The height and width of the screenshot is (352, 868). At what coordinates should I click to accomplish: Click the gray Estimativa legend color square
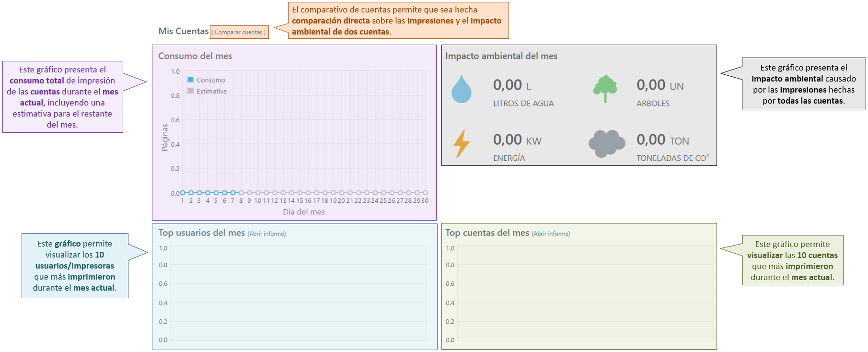pos(190,91)
